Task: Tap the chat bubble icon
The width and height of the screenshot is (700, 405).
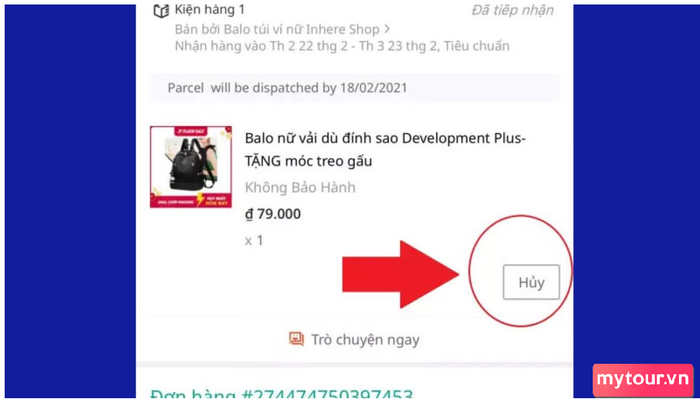Action: click(x=296, y=339)
